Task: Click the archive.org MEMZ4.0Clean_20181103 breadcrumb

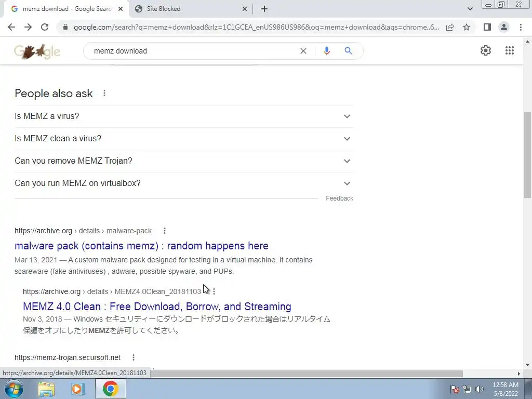Action: (112, 291)
